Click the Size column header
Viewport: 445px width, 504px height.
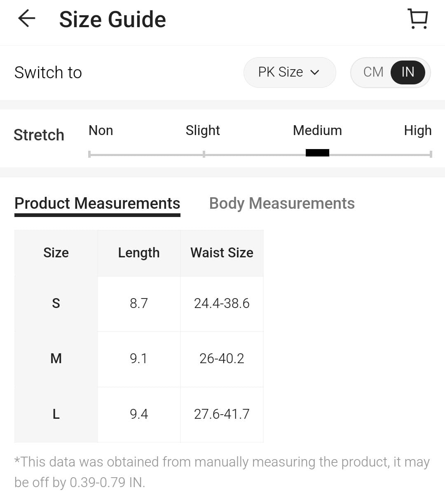[x=56, y=253]
